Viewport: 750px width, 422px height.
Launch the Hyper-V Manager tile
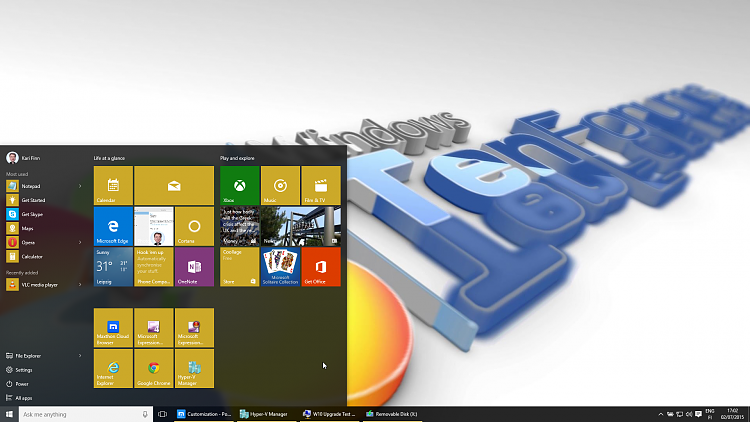[x=194, y=368]
